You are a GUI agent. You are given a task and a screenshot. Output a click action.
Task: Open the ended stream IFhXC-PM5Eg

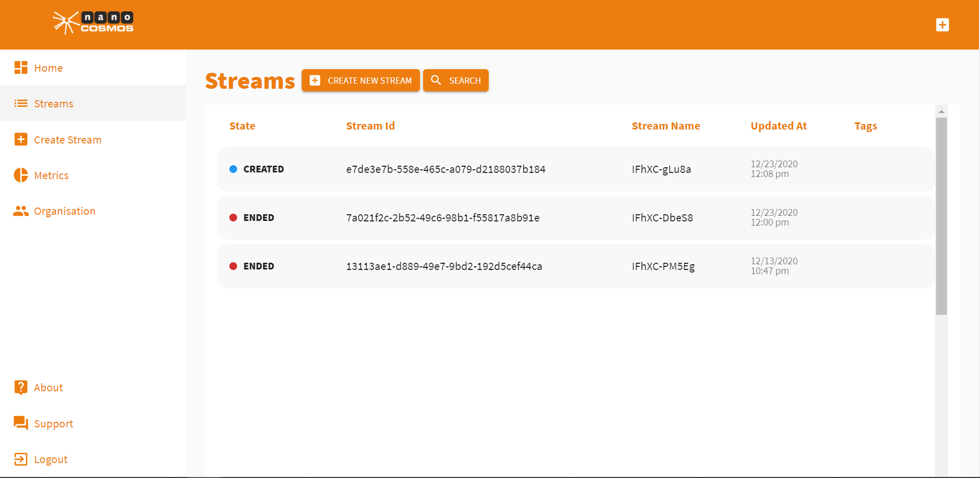663,266
